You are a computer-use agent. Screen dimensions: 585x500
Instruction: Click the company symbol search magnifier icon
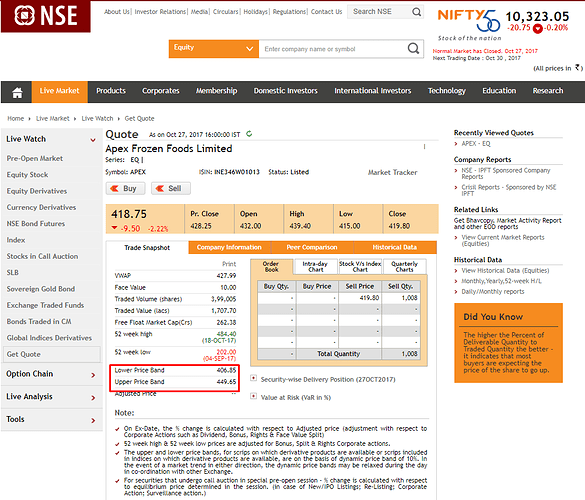[x=413, y=49]
